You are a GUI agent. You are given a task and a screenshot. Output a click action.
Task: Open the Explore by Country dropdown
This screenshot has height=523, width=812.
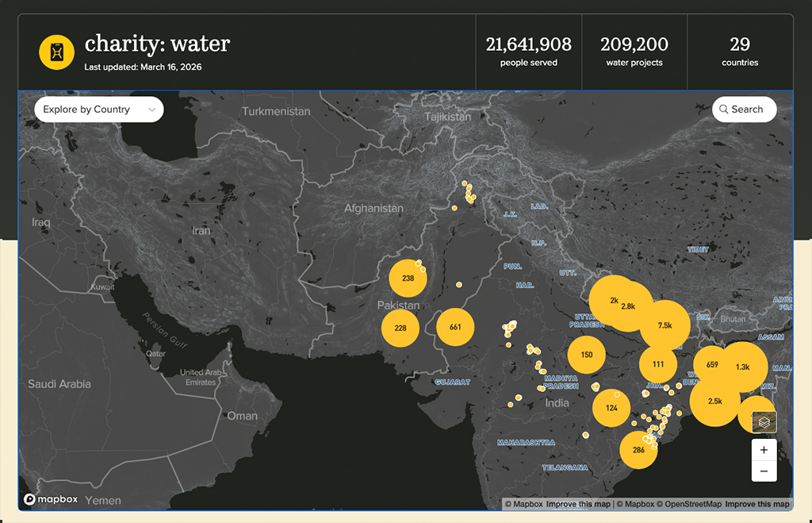(99, 110)
